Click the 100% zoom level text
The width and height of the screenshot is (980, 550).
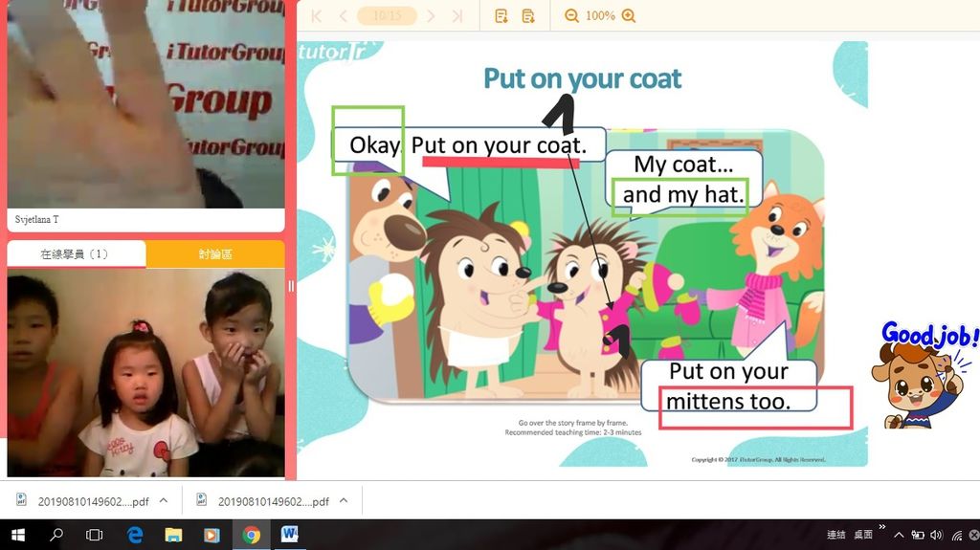click(600, 16)
